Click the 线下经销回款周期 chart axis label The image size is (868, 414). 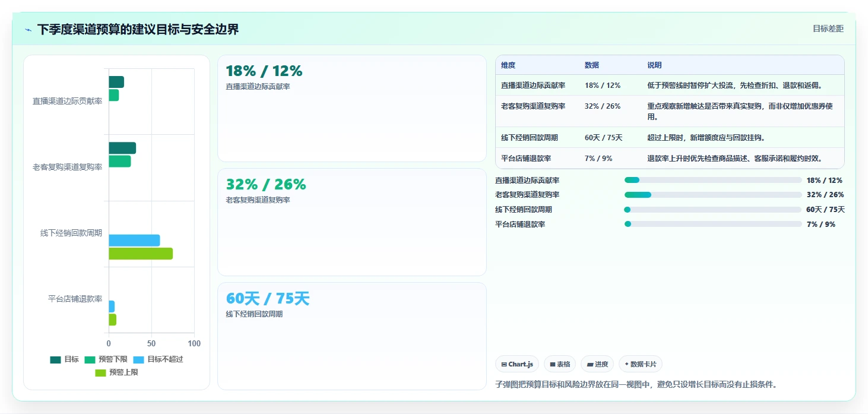coord(71,233)
